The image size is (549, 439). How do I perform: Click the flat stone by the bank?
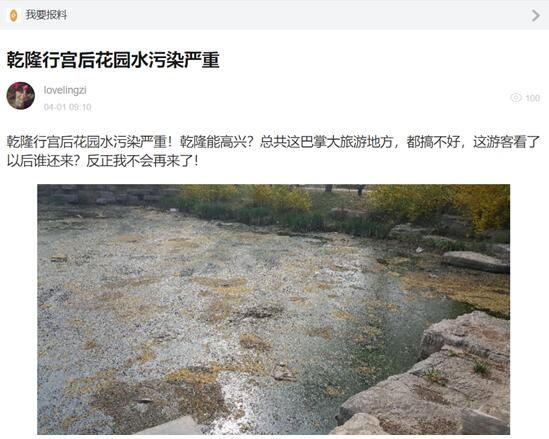point(475,262)
